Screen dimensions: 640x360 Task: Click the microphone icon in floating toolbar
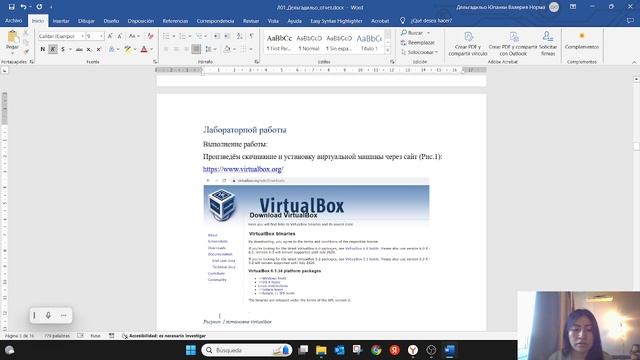click(48, 315)
